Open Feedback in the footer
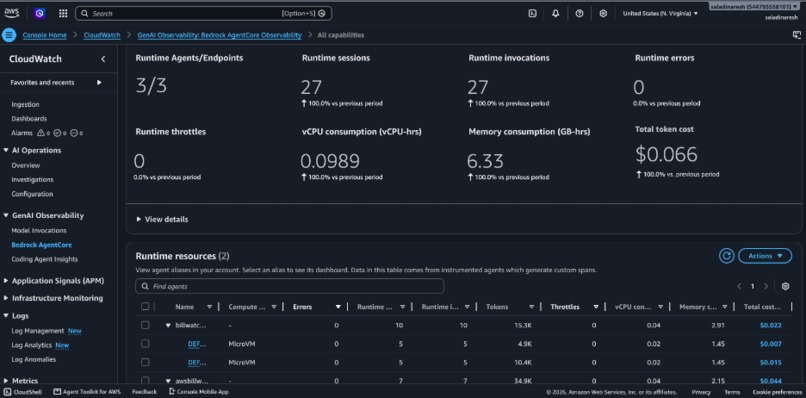Screen dimensions: 806x398 click(x=144, y=392)
